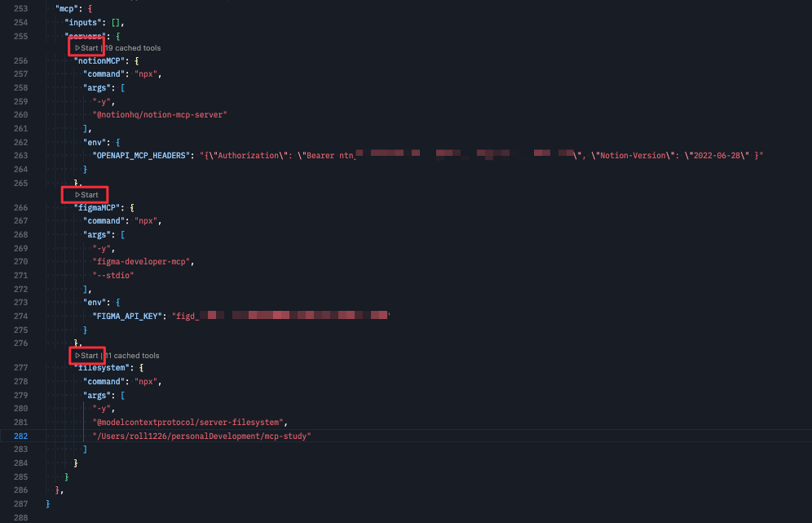The height and width of the screenshot is (523, 812).
Task: Click the "/Users/roll1226/personalDevelopment/mcp-study" path
Action: coord(202,436)
